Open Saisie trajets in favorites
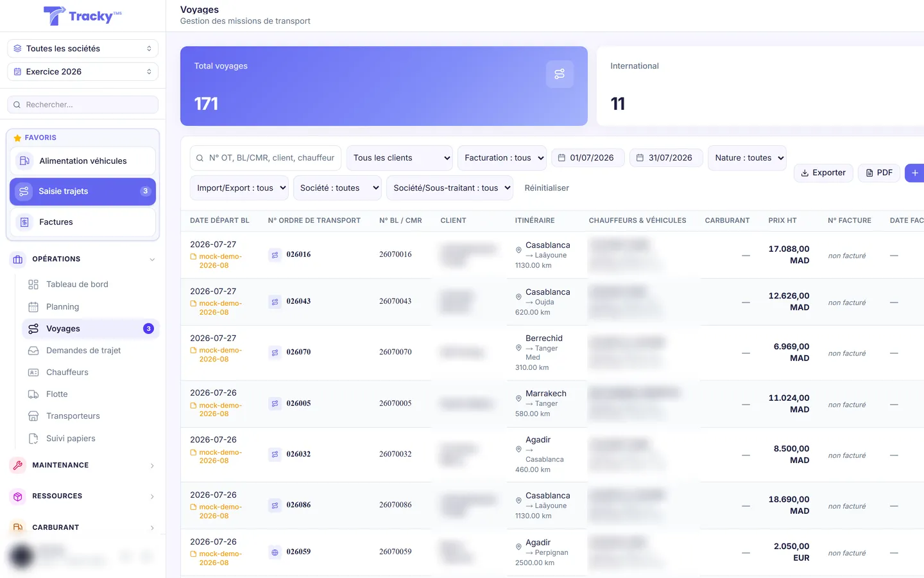This screenshot has width=924, height=578. [x=83, y=191]
